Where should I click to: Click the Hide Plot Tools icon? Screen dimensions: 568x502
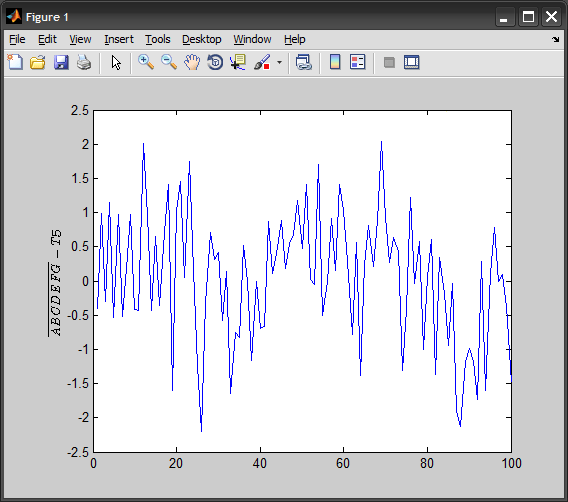389,62
